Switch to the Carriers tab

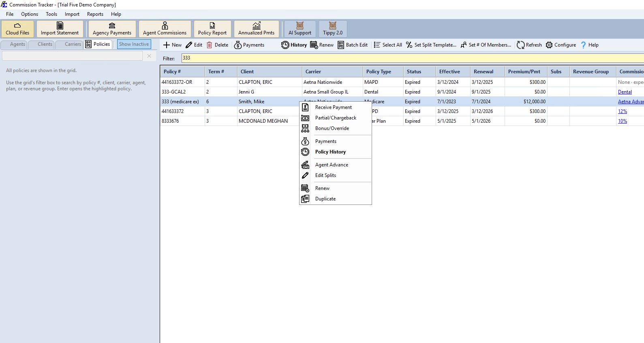point(69,44)
